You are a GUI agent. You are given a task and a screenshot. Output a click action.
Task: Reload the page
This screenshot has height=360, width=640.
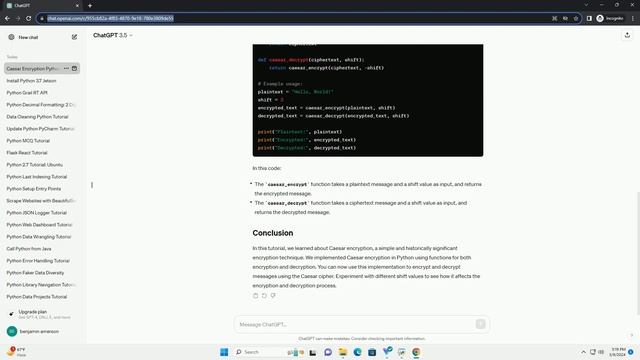point(29,18)
